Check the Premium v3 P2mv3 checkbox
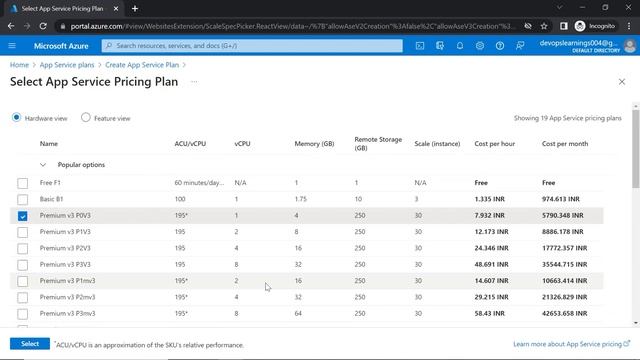This screenshot has height=360, width=640. pos(22,297)
